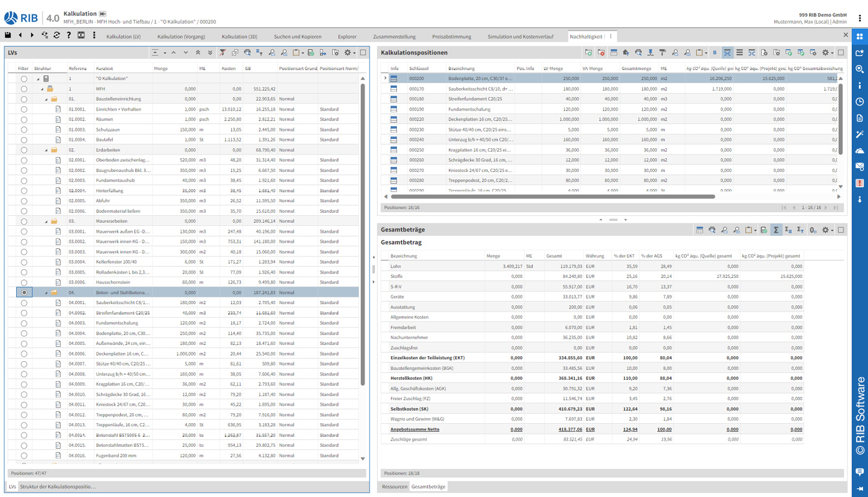The width and height of the screenshot is (868, 497).
Task: Select the filter radio button for position 01.0001
Action: (24, 109)
